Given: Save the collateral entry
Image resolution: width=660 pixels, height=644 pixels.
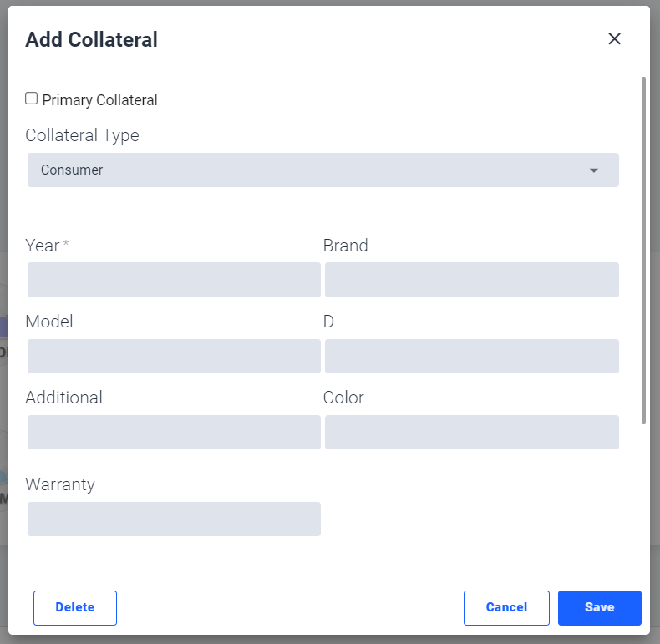Looking at the screenshot, I should click(599, 607).
